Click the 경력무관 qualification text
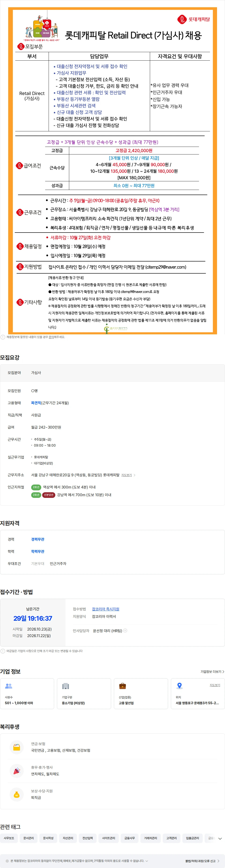The width and height of the screenshot is (225, 868). 38,540
